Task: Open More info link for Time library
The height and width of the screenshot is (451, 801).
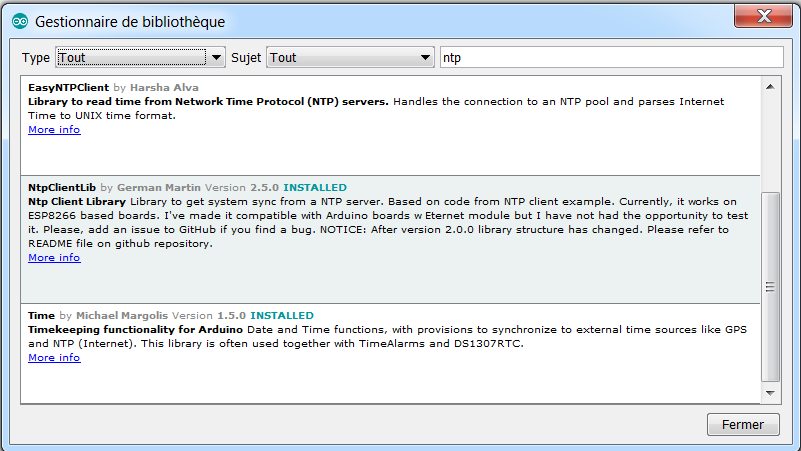Action: [54, 358]
